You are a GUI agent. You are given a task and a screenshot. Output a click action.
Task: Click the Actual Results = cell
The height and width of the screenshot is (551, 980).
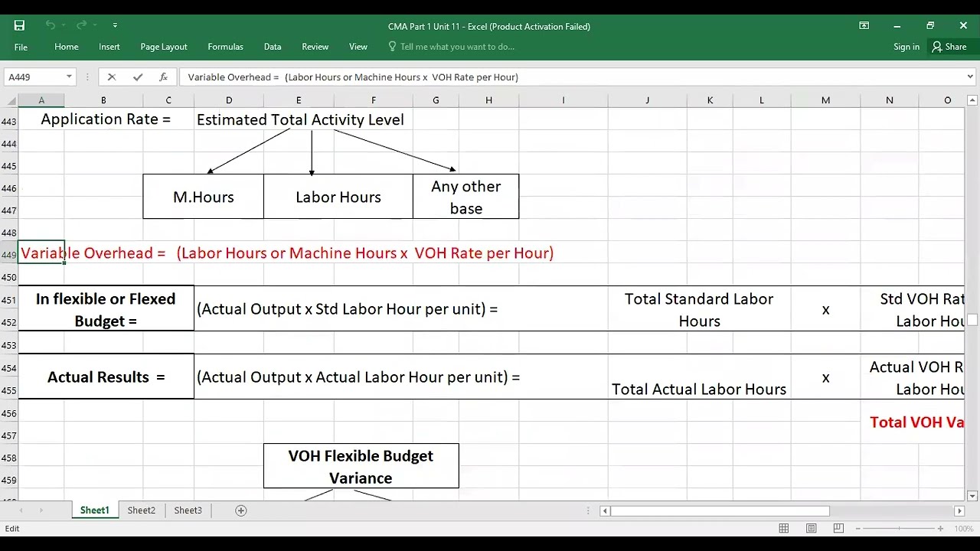click(106, 377)
